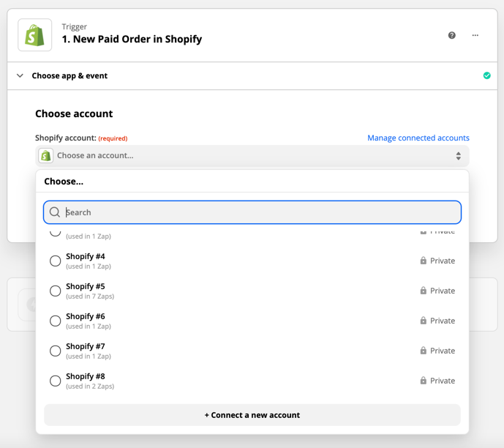Click the green completed checkmark icon
Viewport: 504px width, 448px height.
point(486,75)
